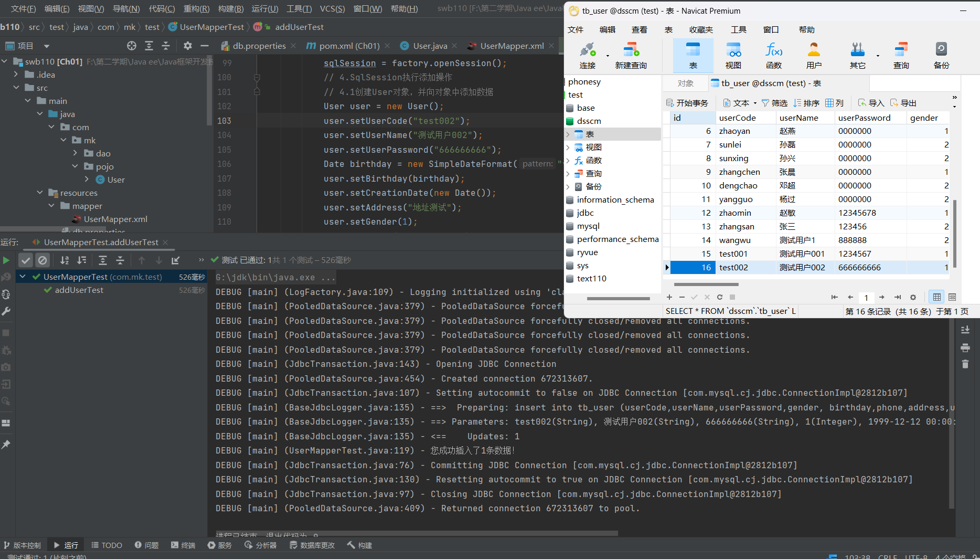Hide the project tool window
Screen dimensions: 980x559
205,46
